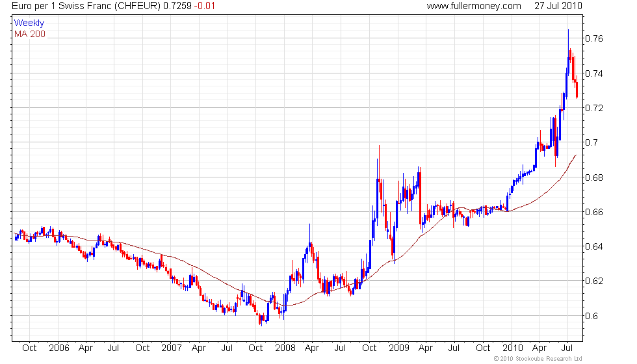
Task: Click the right end of the MA 200 line
Action: point(576,155)
